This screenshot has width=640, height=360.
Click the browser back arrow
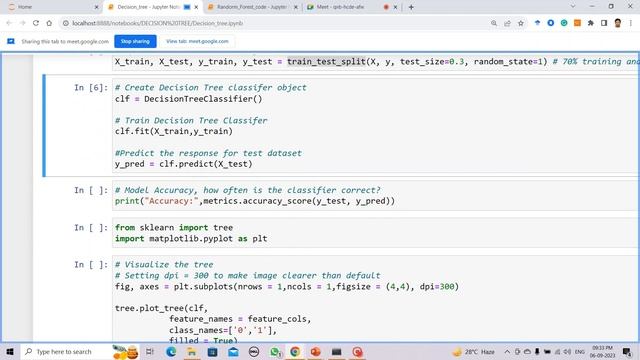tap(9, 23)
